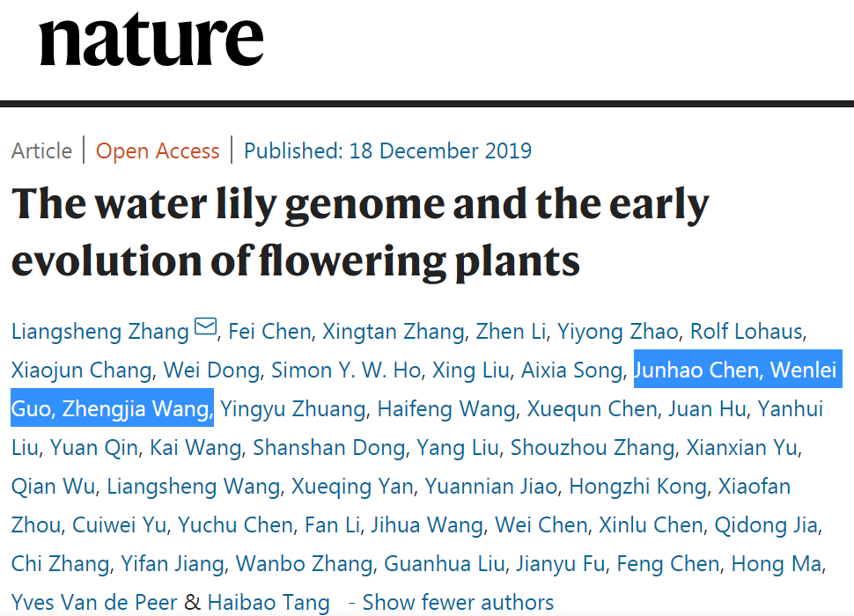Open author Xingtan Zhang's details

pos(393,332)
